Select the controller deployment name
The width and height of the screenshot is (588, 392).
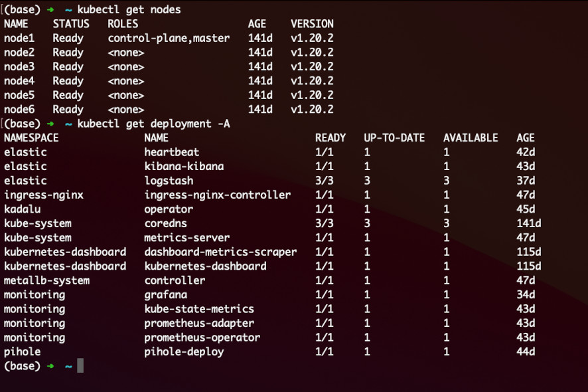[175, 280]
